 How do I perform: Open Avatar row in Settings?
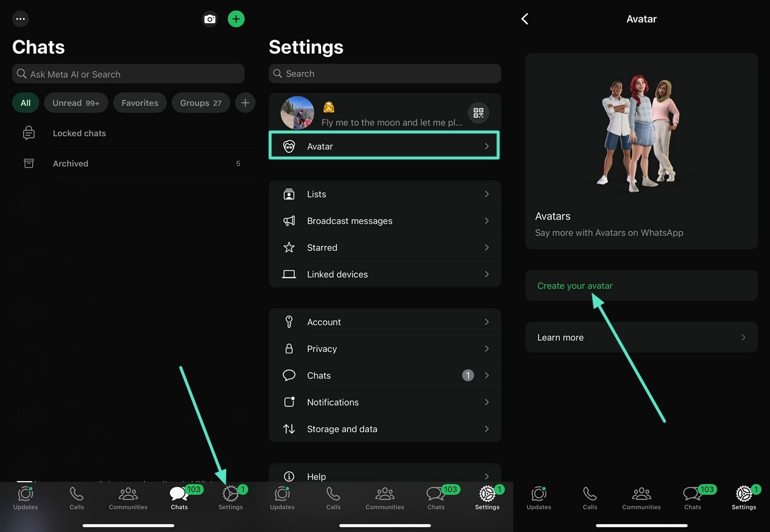(384, 146)
